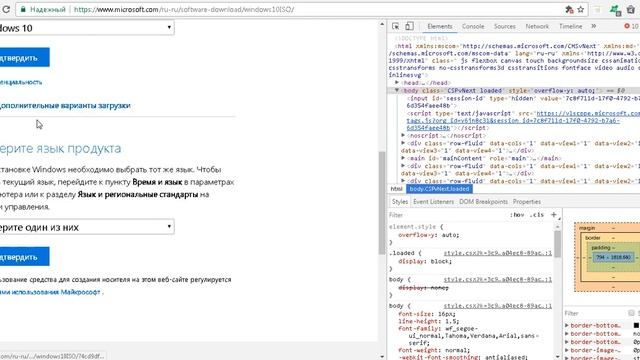Expand the noscript node in DOM tree
The width and height of the screenshot is (640, 360).
pos(403,135)
